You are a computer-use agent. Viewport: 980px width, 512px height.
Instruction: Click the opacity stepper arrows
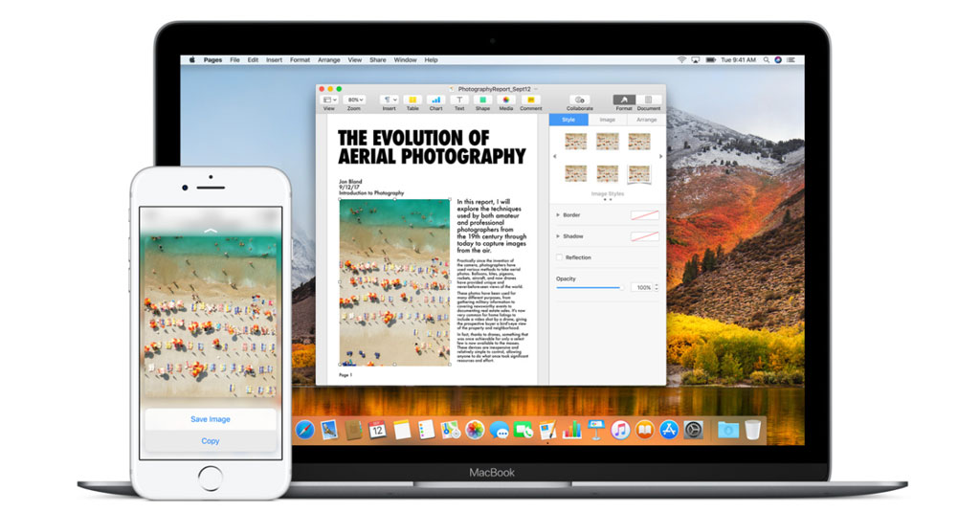coord(657,287)
